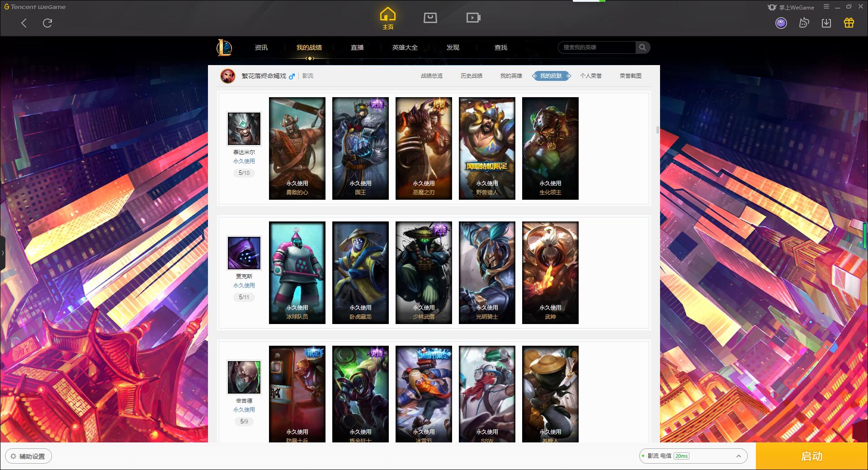This screenshot has width=868, height=470.
Task: Open the 生化领主 skin card
Action: pos(550,148)
